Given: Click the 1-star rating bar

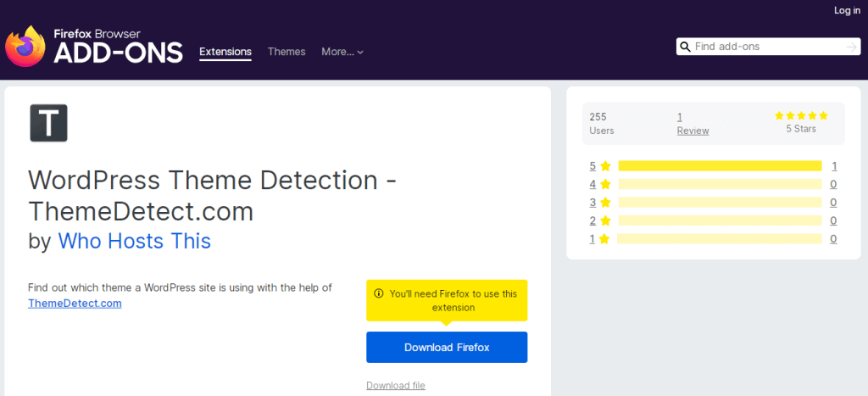Looking at the screenshot, I should [719, 239].
